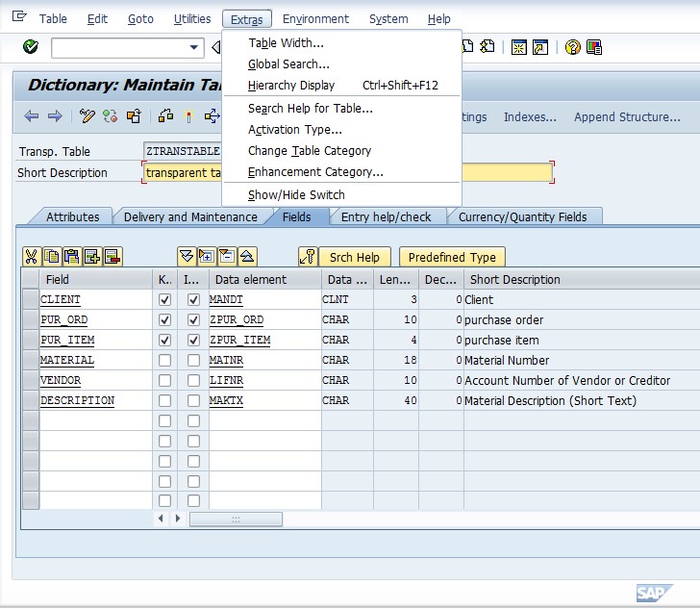Image resolution: width=700 pixels, height=609 pixels.
Task: Open the Utilities menu
Action: pos(192,19)
